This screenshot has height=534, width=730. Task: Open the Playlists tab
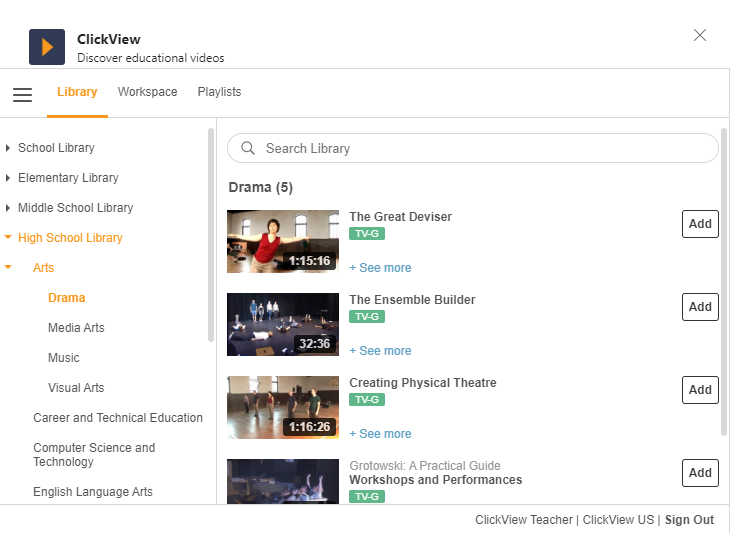(219, 92)
